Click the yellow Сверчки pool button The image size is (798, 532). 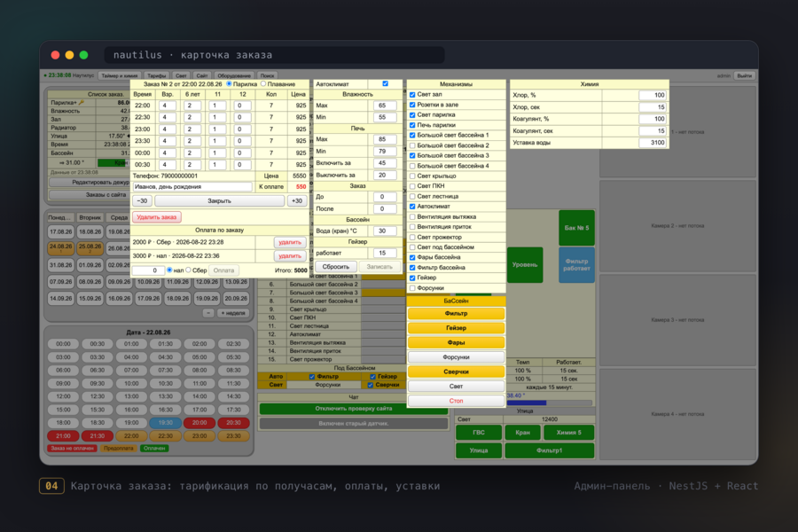pyautogui.click(x=456, y=372)
